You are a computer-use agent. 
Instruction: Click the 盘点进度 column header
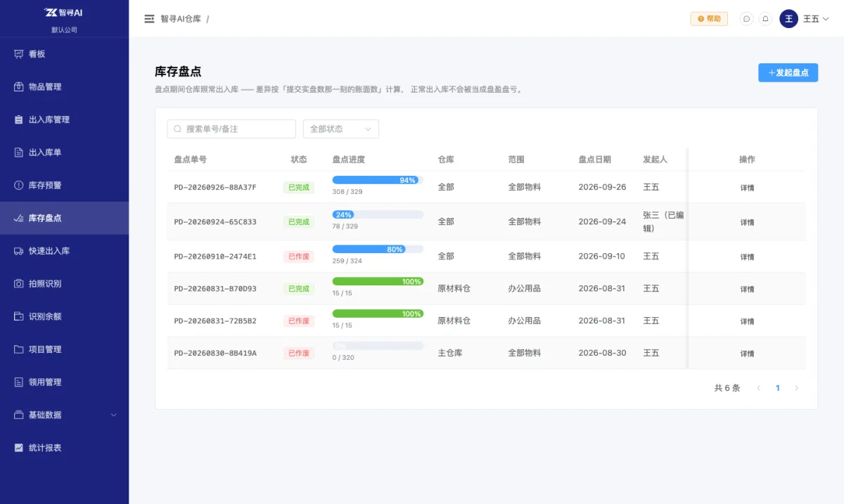(x=349, y=160)
